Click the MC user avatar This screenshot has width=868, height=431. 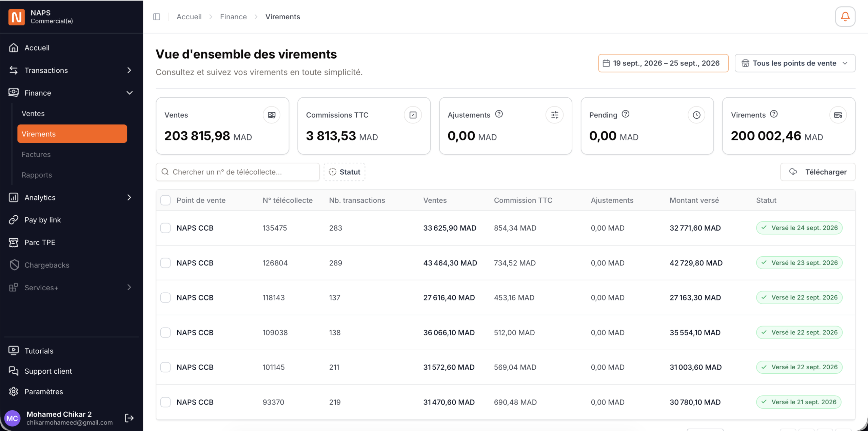(x=12, y=418)
